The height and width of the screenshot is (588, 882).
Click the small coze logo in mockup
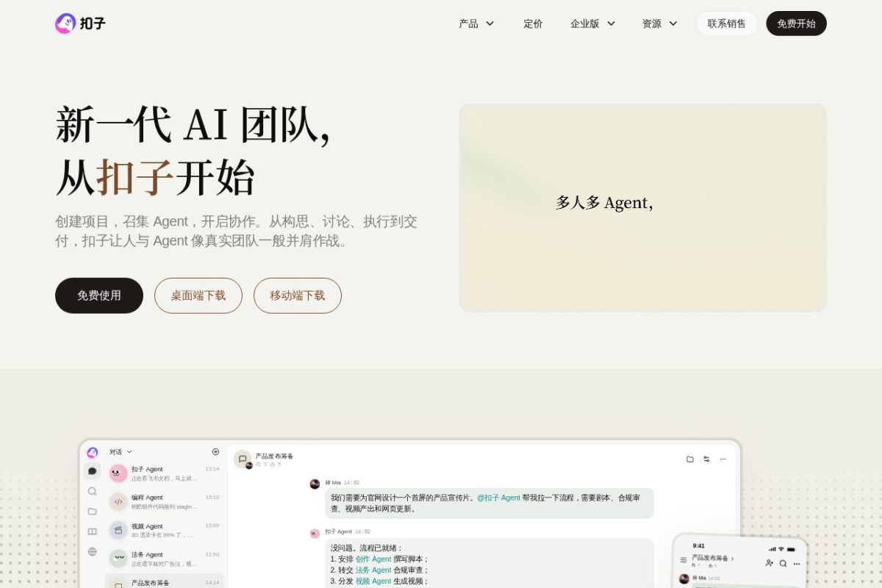pos(92,453)
